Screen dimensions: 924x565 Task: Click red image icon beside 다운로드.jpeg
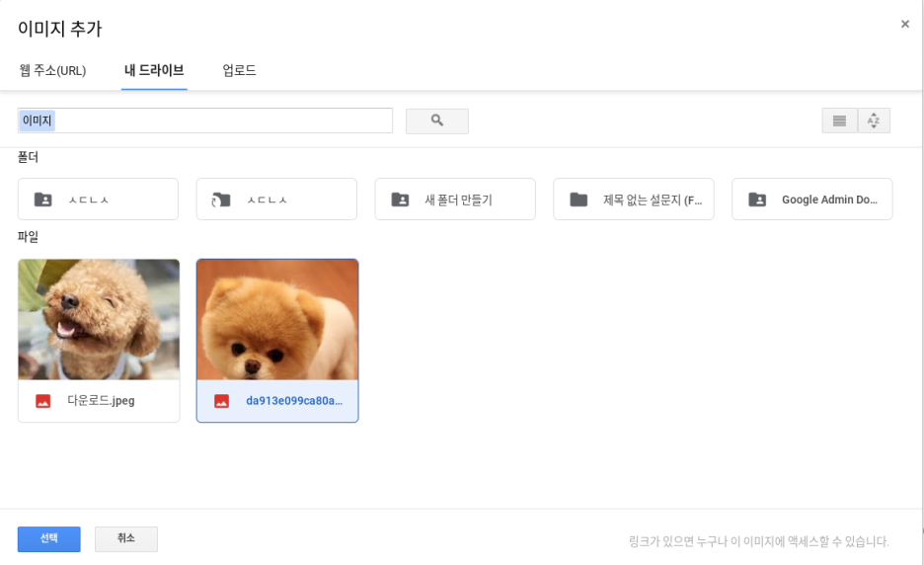tap(43, 401)
